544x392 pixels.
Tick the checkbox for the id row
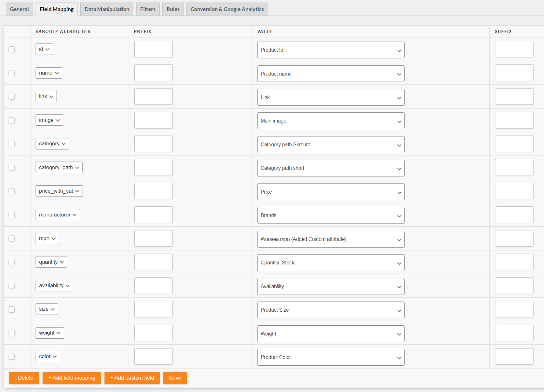(x=12, y=49)
